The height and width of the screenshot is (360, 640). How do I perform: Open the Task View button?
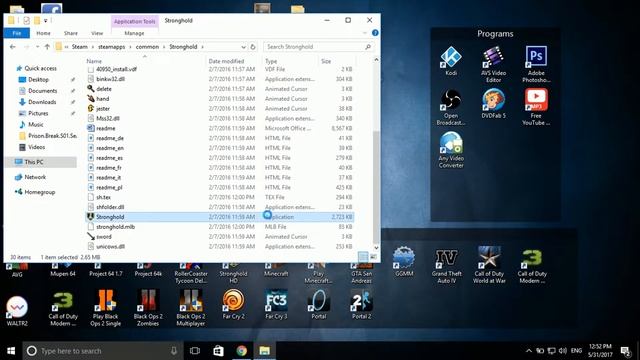point(195,351)
